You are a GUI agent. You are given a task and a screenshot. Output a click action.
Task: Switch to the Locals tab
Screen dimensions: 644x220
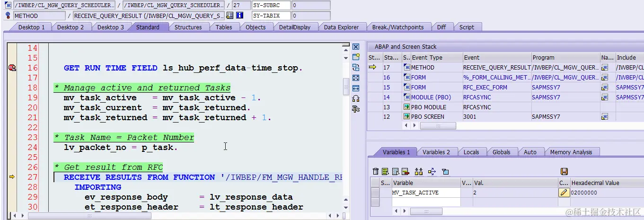tap(471, 152)
